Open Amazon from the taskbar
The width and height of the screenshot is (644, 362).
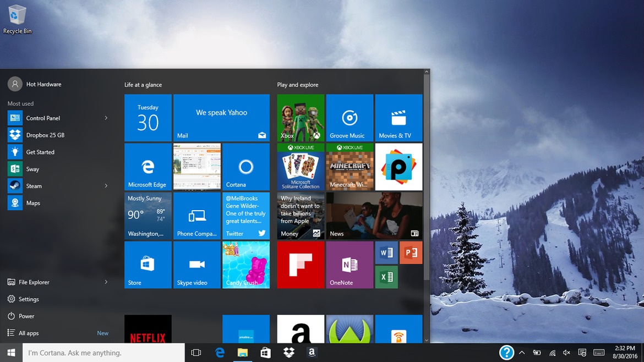pos(312,353)
